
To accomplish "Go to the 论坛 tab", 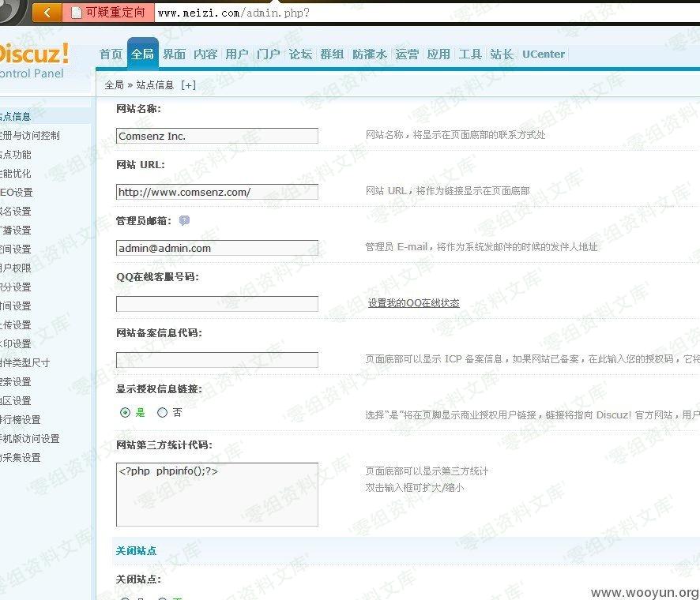I will [x=300, y=54].
